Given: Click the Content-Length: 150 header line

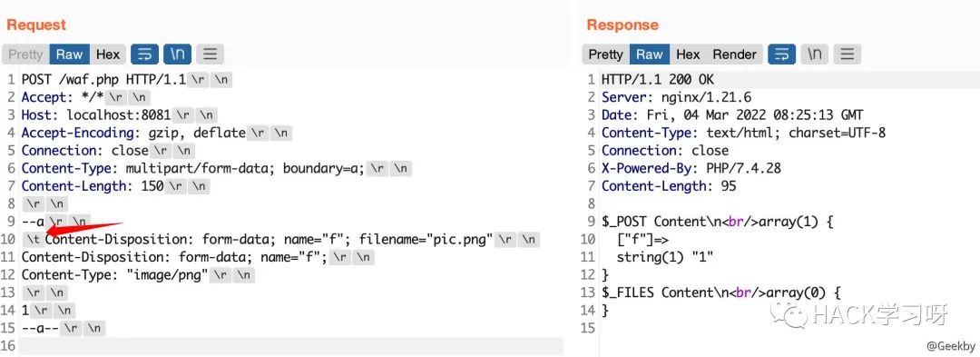Looking at the screenshot, I should point(93,185).
